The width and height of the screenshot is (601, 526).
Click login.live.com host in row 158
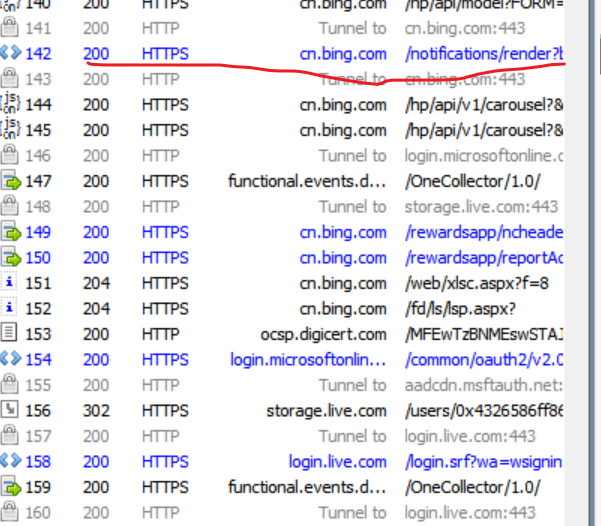(x=337, y=462)
